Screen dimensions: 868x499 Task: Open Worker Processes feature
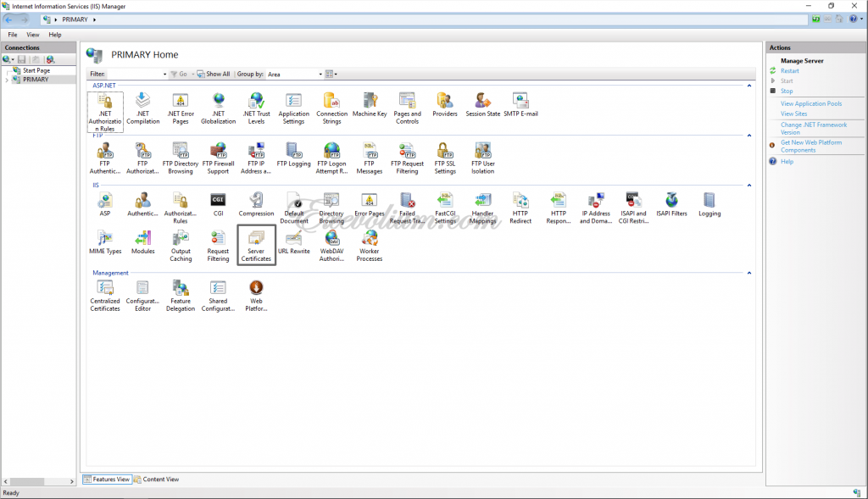click(370, 246)
